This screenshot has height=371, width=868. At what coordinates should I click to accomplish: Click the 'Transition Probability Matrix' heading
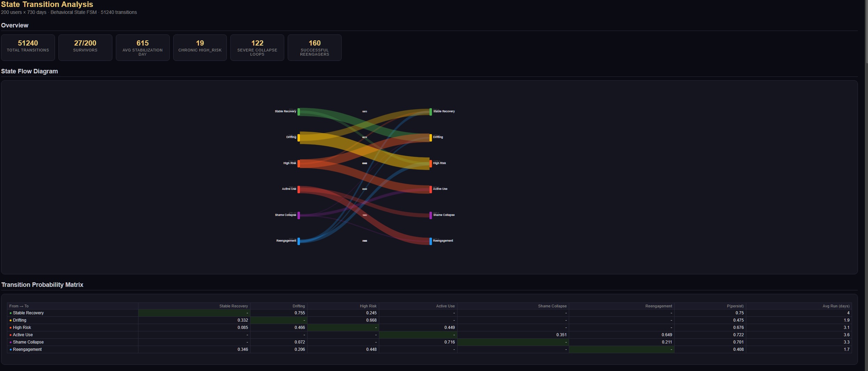click(x=42, y=285)
